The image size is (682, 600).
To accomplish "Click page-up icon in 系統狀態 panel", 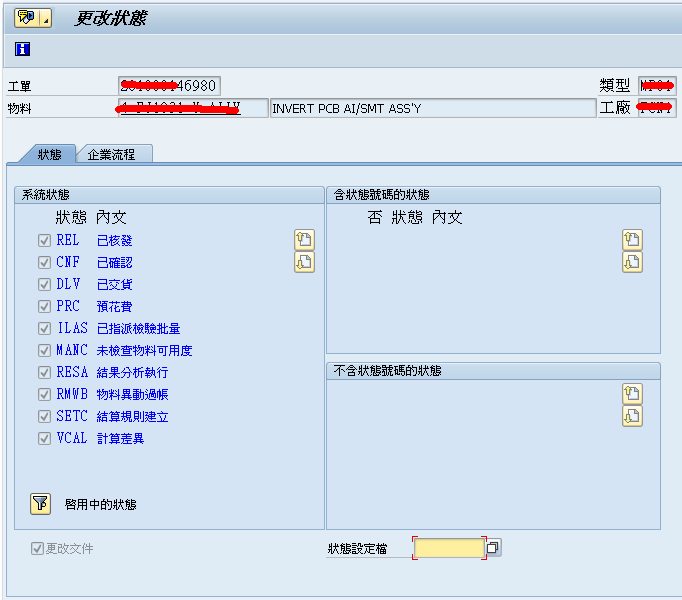I will click(x=304, y=240).
